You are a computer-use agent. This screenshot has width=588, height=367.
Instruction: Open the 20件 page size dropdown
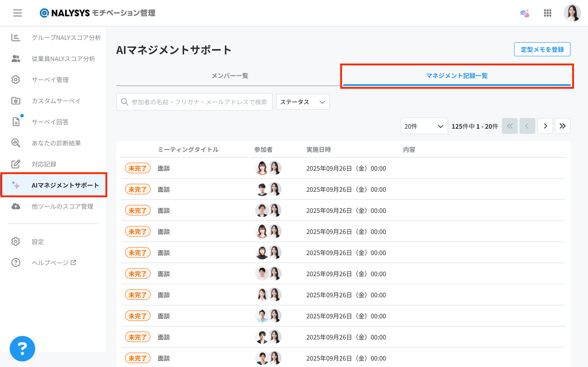pos(424,126)
